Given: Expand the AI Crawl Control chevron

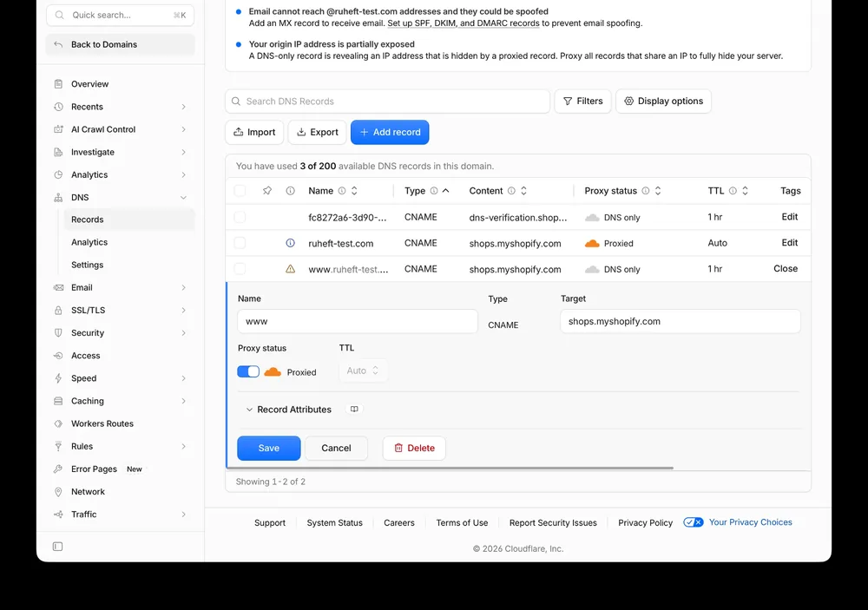Looking at the screenshot, I should pyautogui.click(x=183, y=129).
